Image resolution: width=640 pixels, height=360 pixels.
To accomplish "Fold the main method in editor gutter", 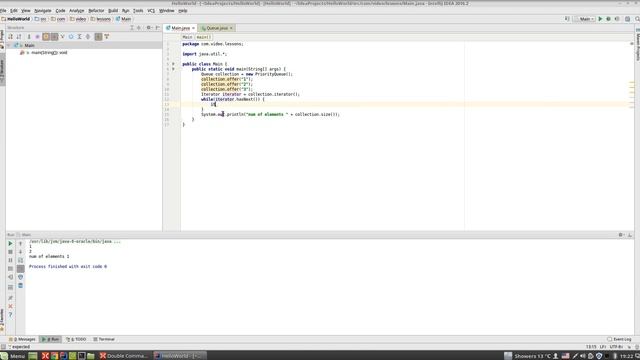I will pos(173,69).
